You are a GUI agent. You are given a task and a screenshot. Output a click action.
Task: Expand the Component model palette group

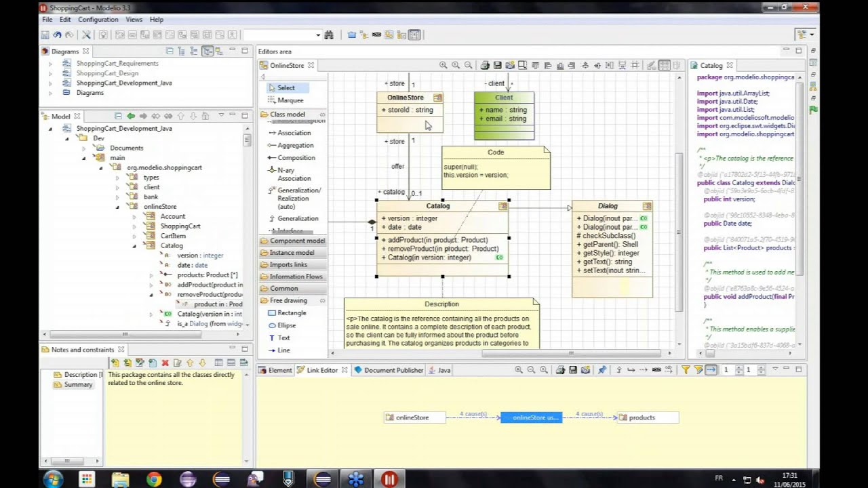click(x=293, y=241)
